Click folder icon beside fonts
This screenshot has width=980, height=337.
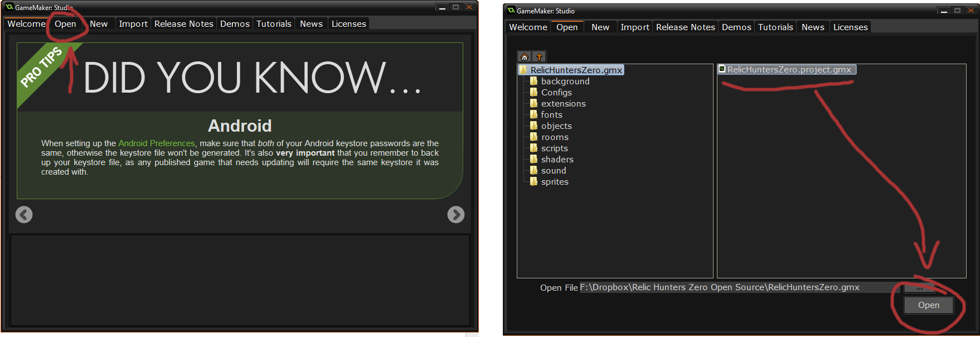[534, 114]
